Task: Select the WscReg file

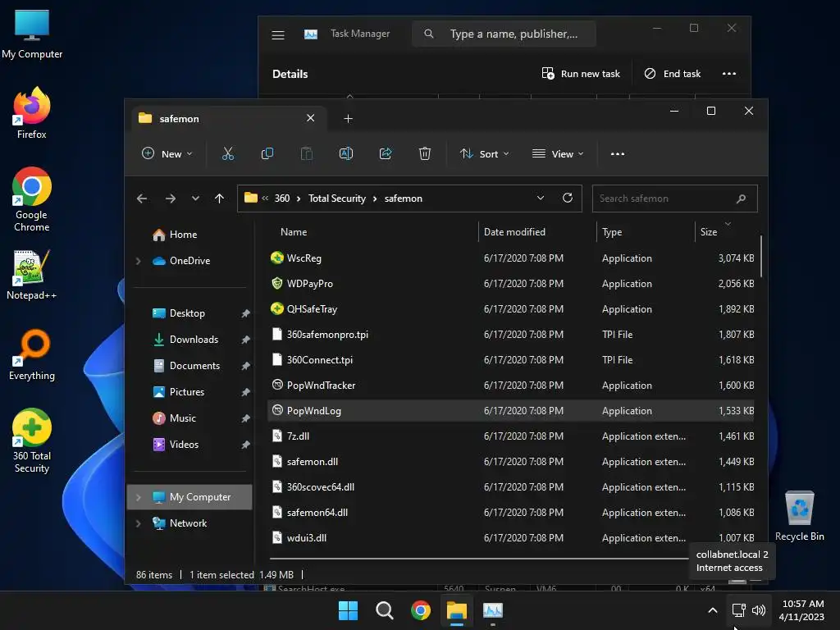Action: [x=510, y=258]
